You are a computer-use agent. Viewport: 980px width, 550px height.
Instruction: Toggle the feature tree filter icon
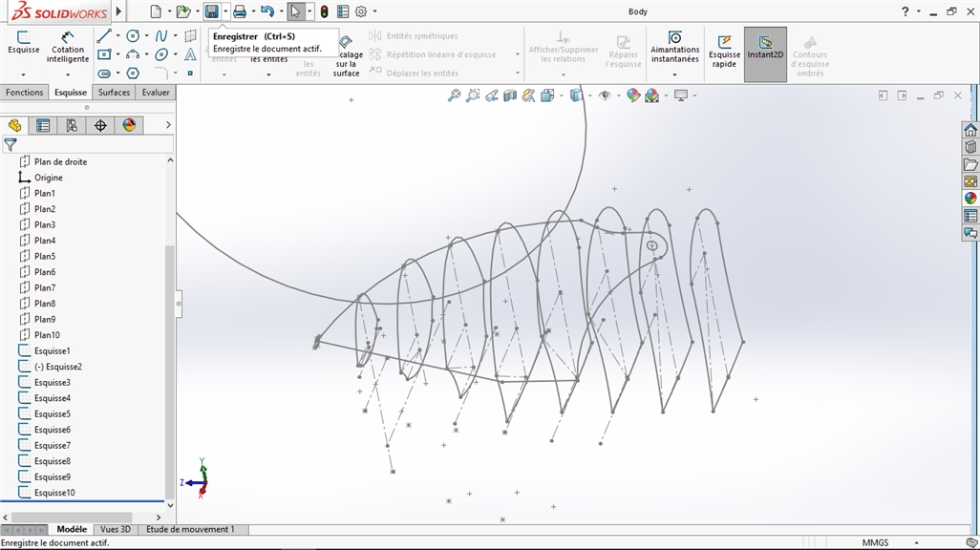(x=11, y=145)
